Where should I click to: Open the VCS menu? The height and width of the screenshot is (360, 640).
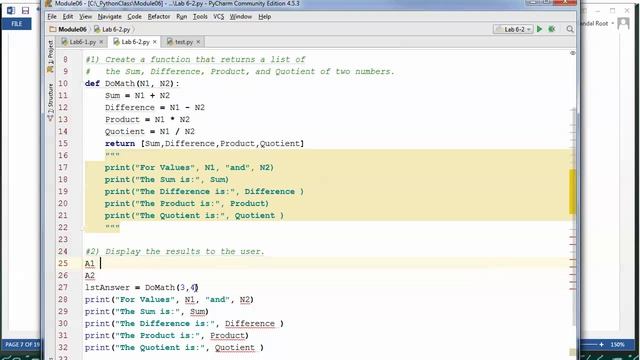[218, 17]
